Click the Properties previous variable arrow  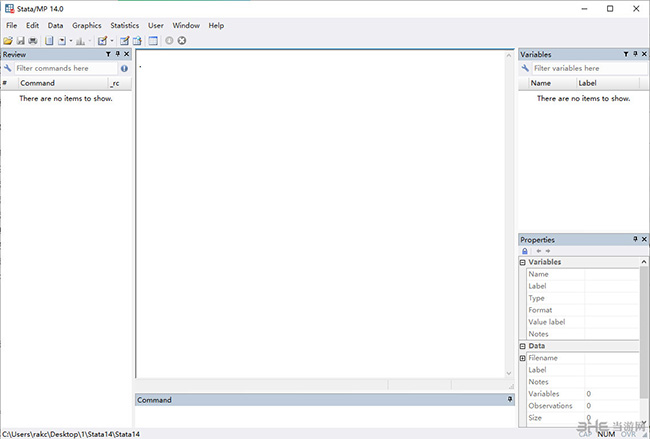(538, 251)
